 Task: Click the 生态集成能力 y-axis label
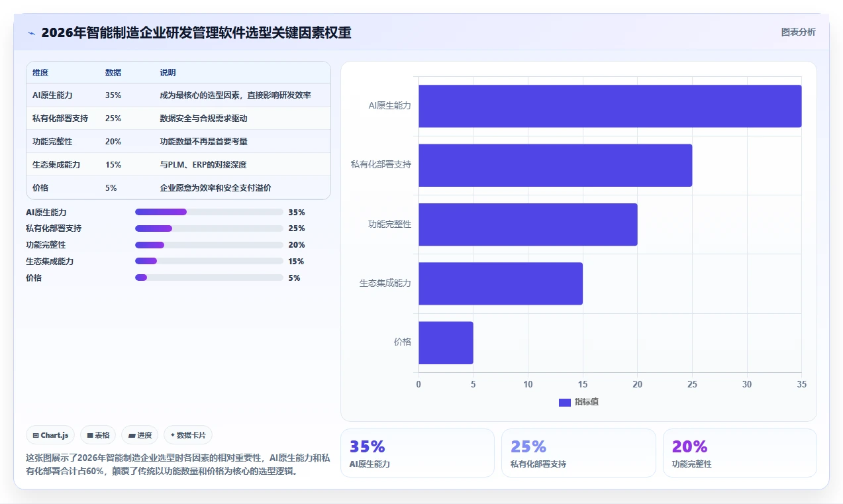click(x=385, y=283)
